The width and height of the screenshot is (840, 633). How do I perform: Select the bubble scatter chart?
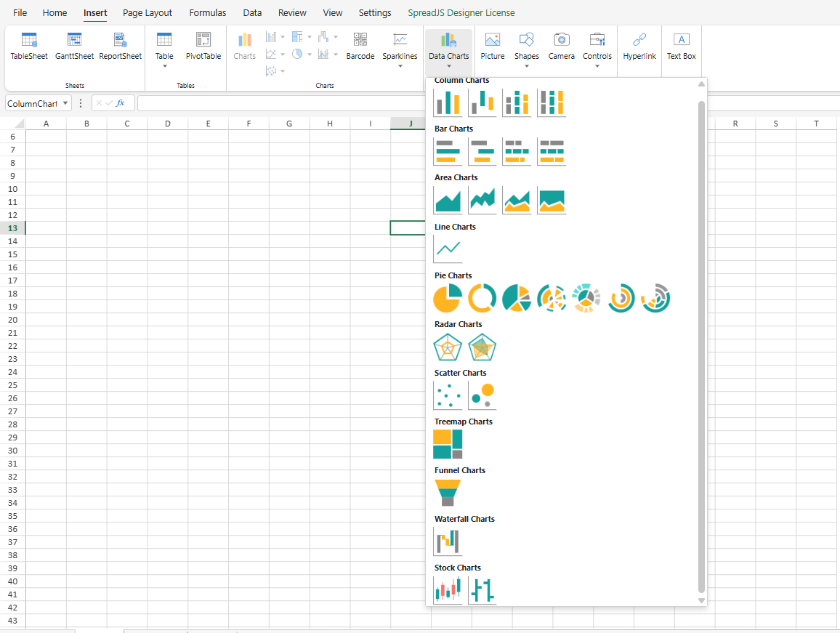coord(482,395)
